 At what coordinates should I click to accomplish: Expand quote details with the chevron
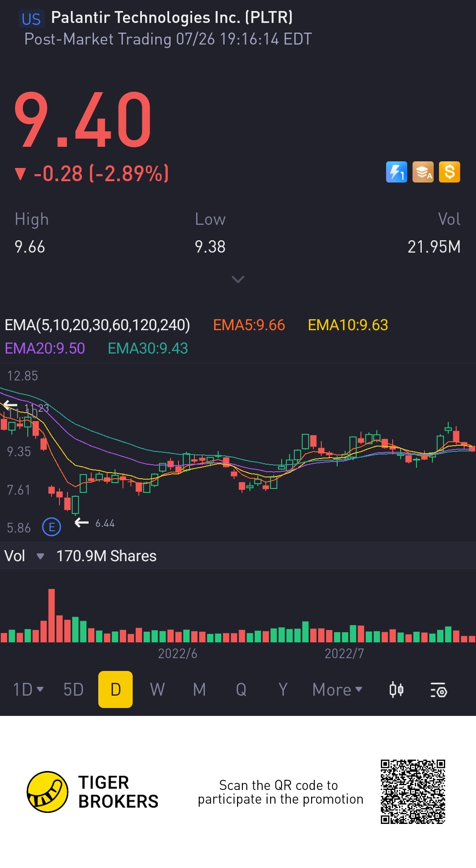tap(238, 279)
